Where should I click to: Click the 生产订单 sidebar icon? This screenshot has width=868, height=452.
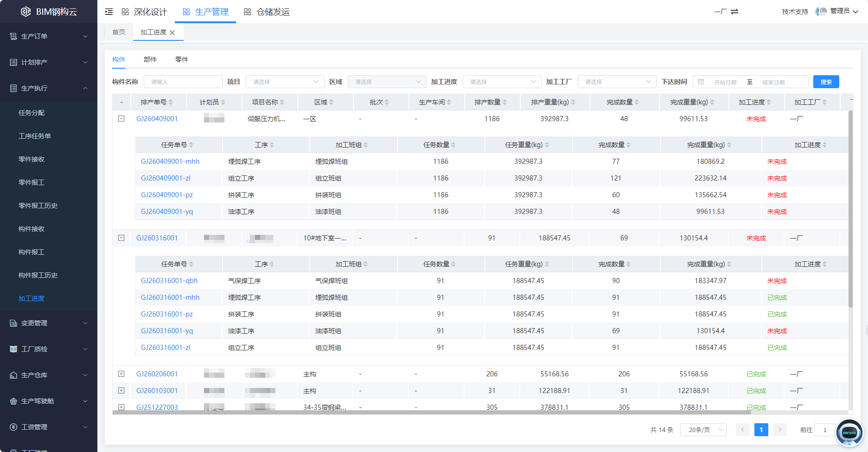[x=13, y=36]
